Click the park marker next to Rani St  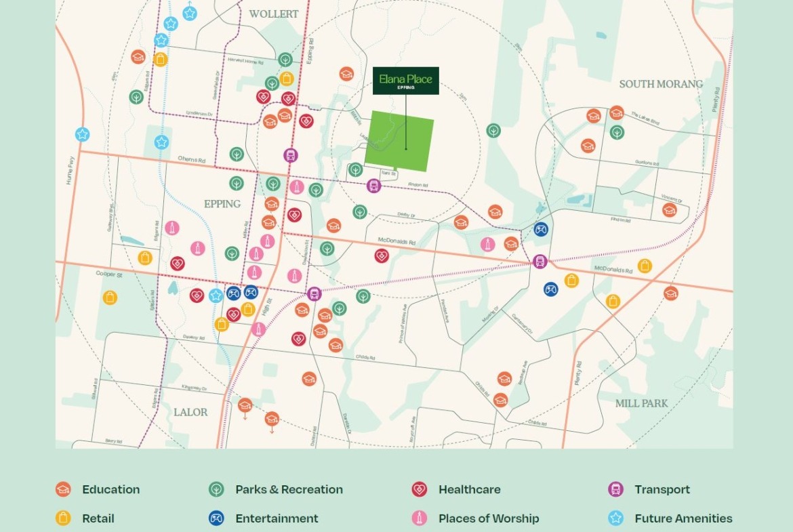tap(356, 169)
